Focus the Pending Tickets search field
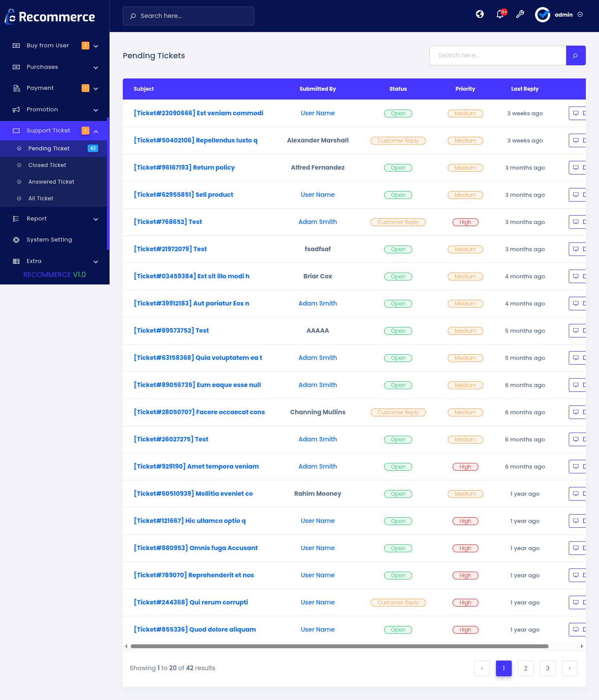The image size is (599, 700). [498, 56]
